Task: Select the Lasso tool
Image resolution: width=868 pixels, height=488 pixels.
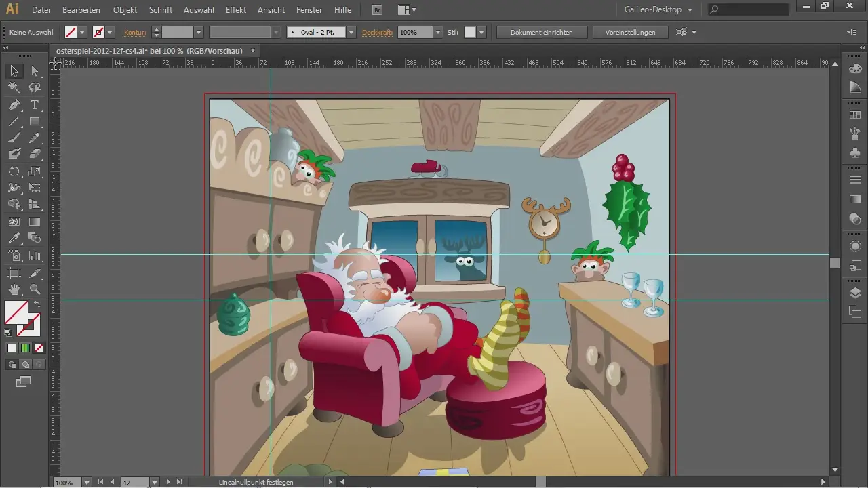Action: [x=35, y=88]
